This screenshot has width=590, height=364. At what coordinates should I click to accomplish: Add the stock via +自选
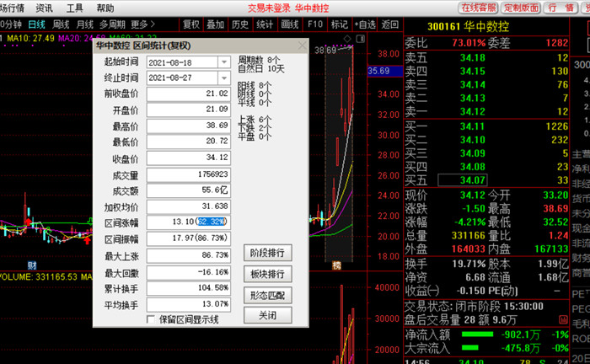point(365,24)
